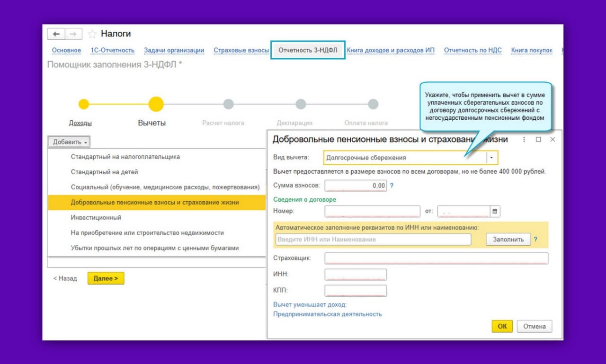
Task: Click Введите ИНН или Наименование search field
Action: pos(373,240)
